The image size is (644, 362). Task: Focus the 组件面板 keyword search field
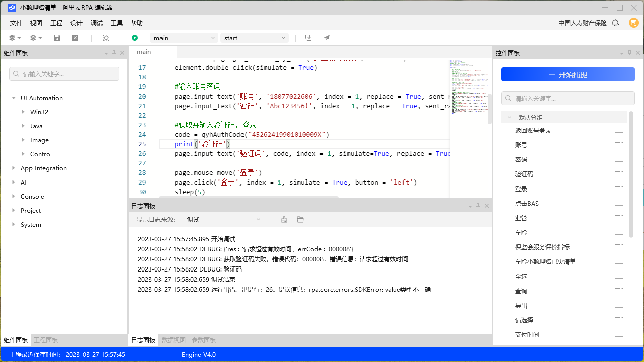(x=64, y=74)
